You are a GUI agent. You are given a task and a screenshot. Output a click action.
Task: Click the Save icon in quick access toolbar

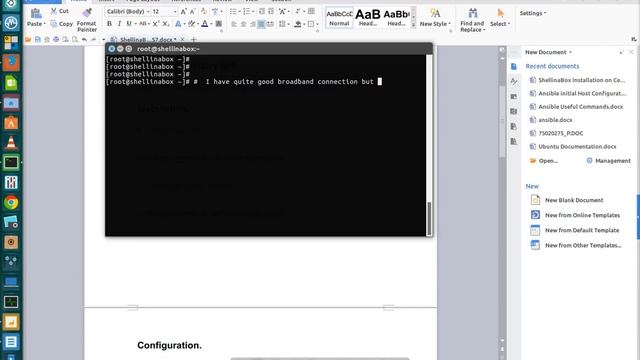point(38,39)
